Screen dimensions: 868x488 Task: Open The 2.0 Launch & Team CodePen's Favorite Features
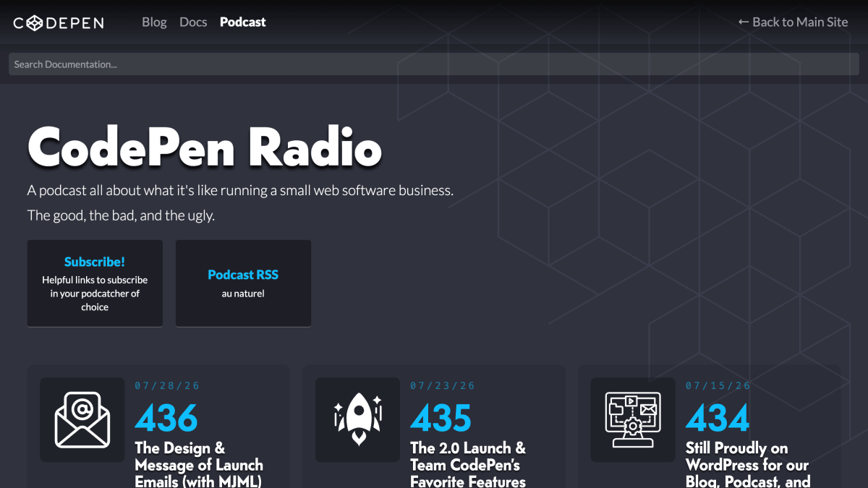click(x=468, y=465)
